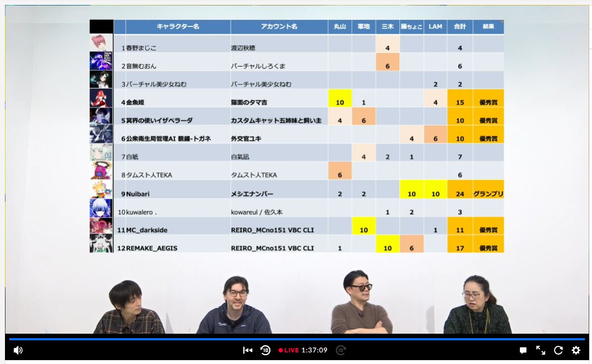Screen dimensions: 592x364
Task: Click the character name 金魚姫
Action: pyautogui.click(x=135, y=102)
